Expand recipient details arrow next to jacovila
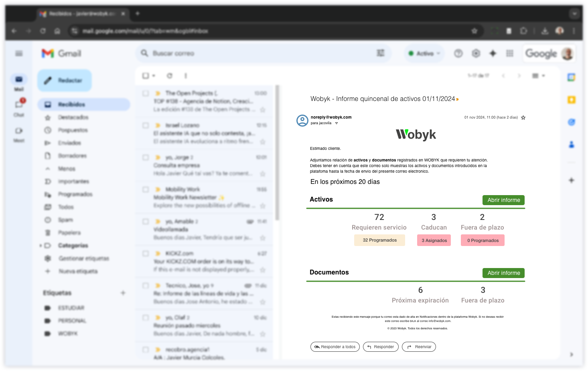 click(x=337, y=123)
